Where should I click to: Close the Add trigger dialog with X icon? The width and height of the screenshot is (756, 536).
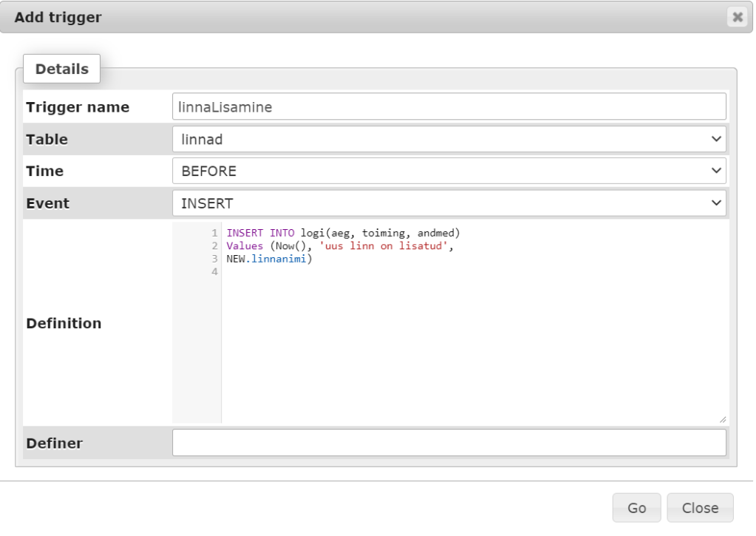736,18
